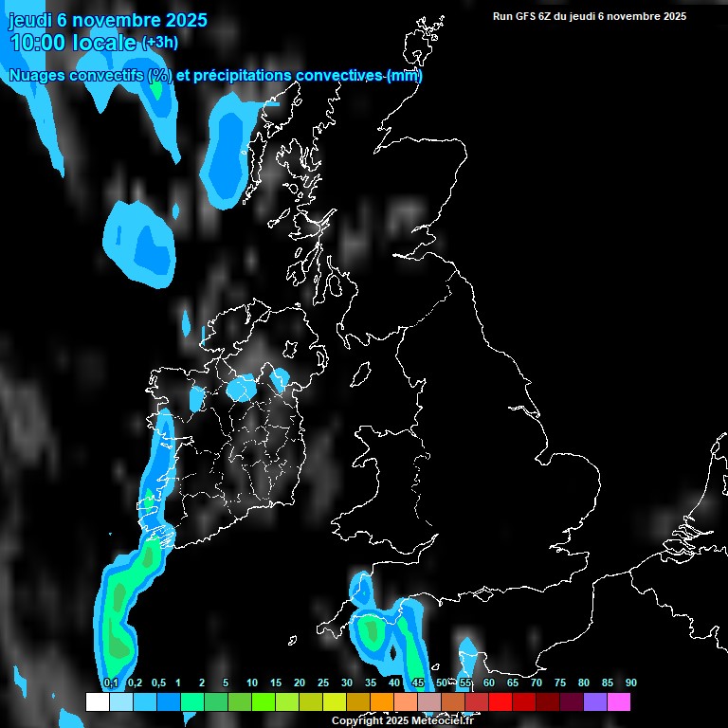Select the '(+3h)' forecast offset text
This screenshot has width=728, height=728.
[159, 43]
